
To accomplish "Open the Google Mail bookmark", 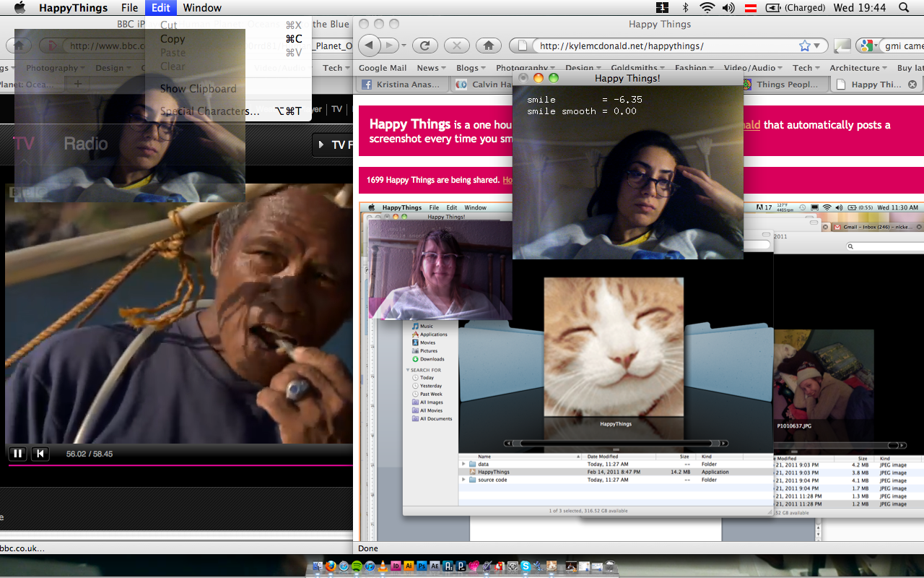I will [383, 68].
